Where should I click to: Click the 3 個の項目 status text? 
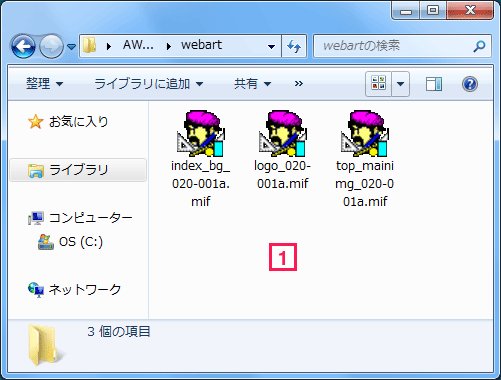119,332
